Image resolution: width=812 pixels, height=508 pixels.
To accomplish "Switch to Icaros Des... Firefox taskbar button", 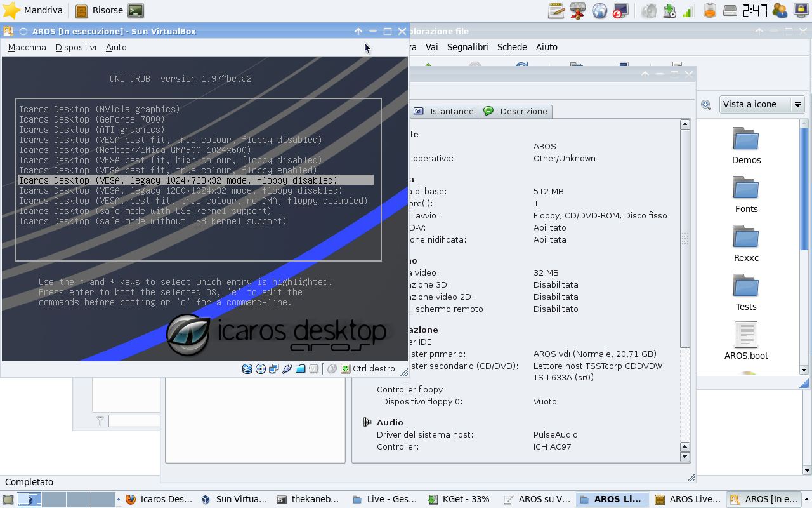I will click(159, 499).
